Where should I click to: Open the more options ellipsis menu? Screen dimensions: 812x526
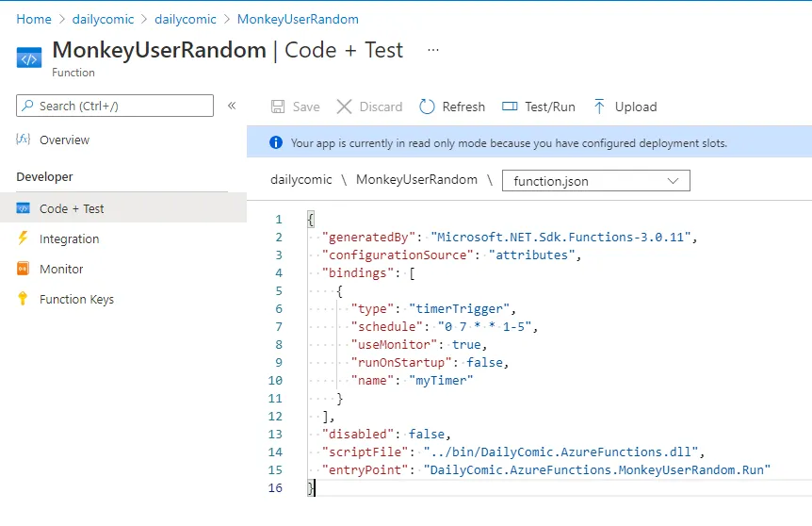tap(433, 50)
